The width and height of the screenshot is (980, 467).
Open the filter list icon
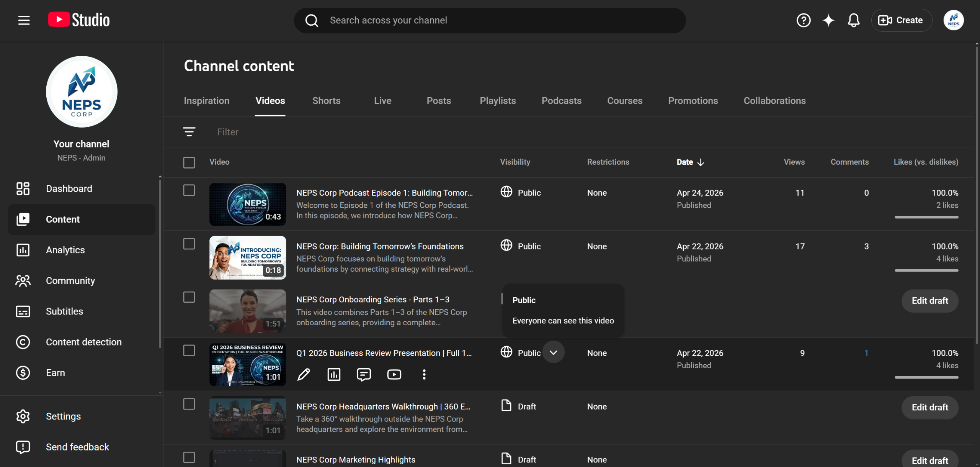[x=189, y=132]
